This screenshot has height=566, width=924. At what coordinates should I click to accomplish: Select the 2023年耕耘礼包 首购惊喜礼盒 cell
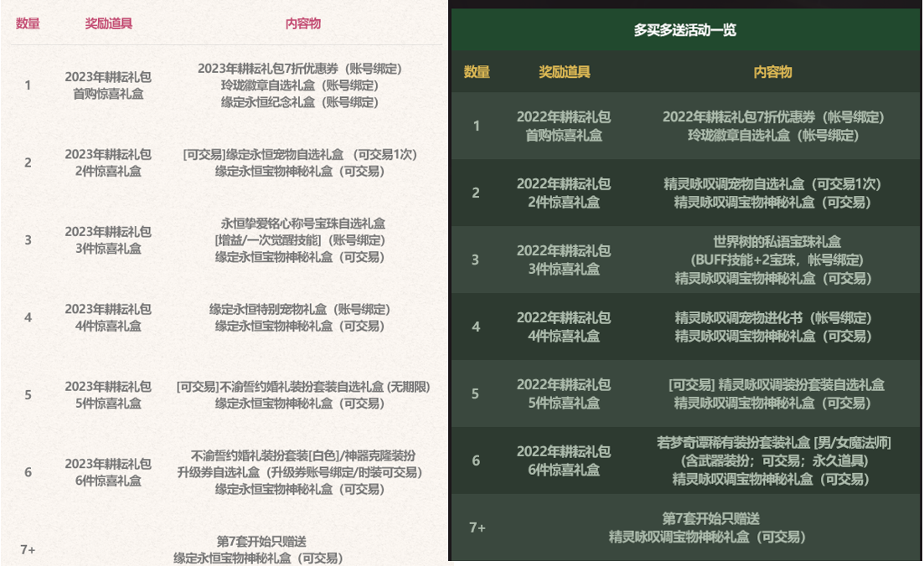(x=108, y=85)
